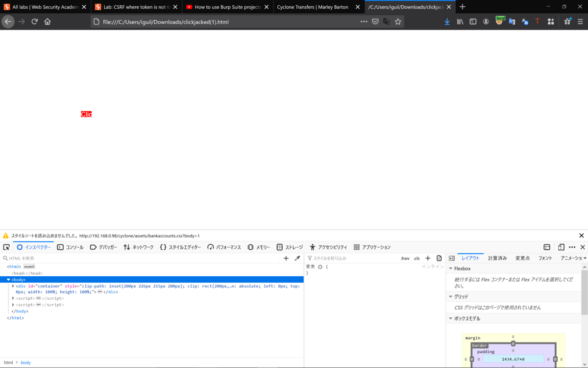The image size is (588, 368).
Task: Go to the Firefox home page
Action: 48,22
